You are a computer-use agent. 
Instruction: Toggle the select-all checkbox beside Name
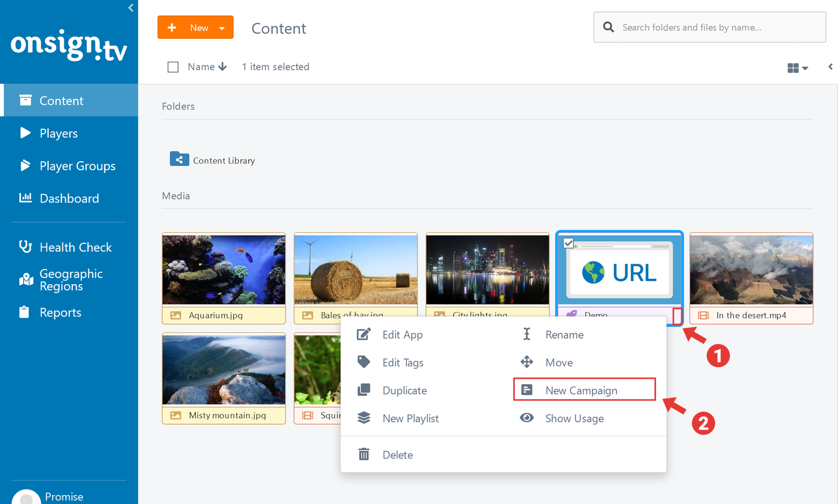tap(173, 67)
